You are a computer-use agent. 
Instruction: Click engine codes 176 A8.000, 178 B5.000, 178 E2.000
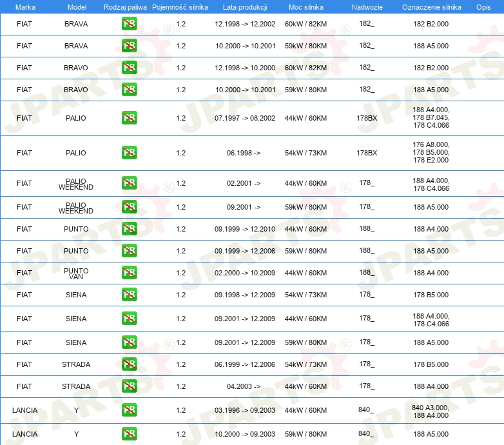(431, 152)
